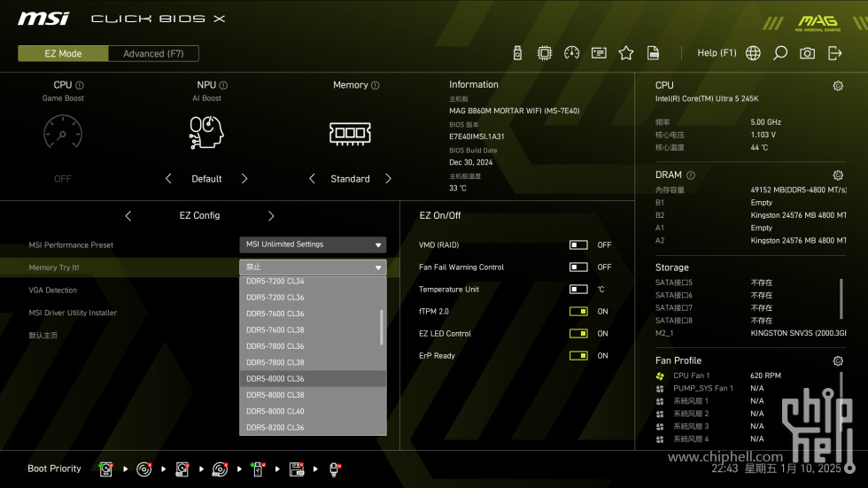Toggle Fan Fail Warning Control switch

tap(578, 267)
